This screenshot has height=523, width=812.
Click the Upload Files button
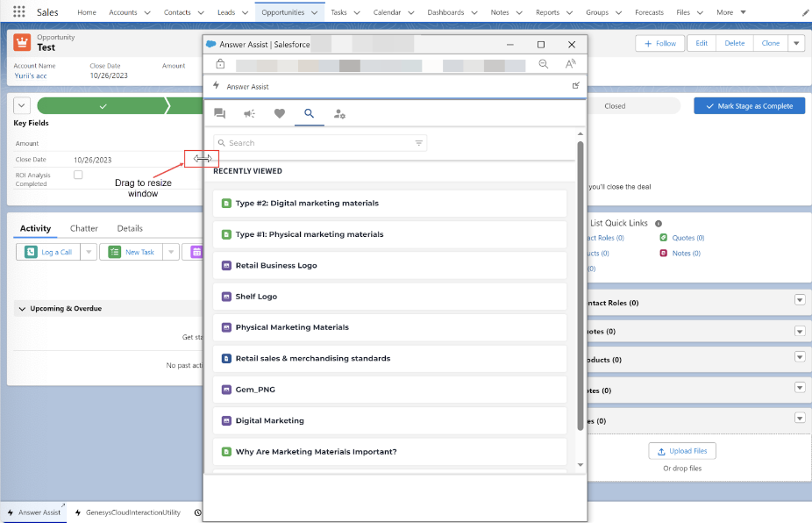tap(682, 451)
